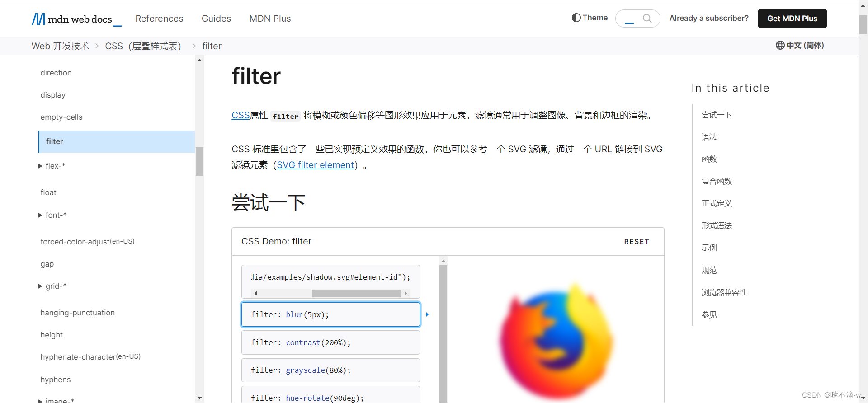Click the filter breadcrumb
The image size is (868, 403).
(x=212, y=46)
